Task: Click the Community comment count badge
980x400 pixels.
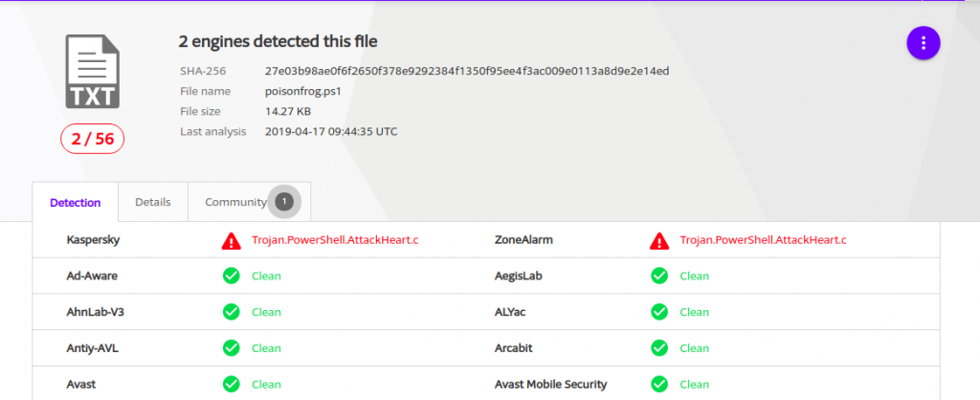Action: click(x=284, y=201)
